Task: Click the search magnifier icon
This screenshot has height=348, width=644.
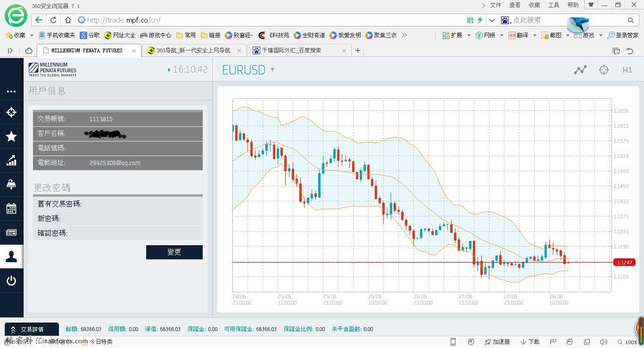Action: click(x=631, y=20)
